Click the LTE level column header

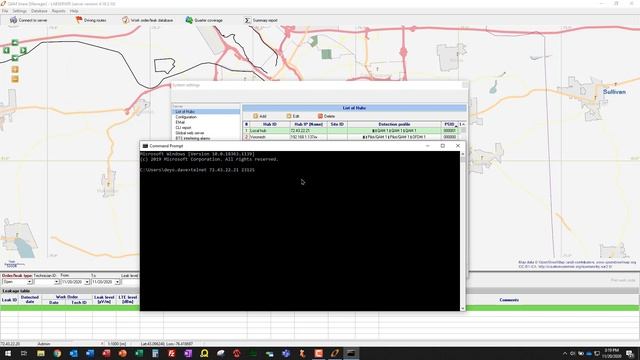(x=128, y=300)
